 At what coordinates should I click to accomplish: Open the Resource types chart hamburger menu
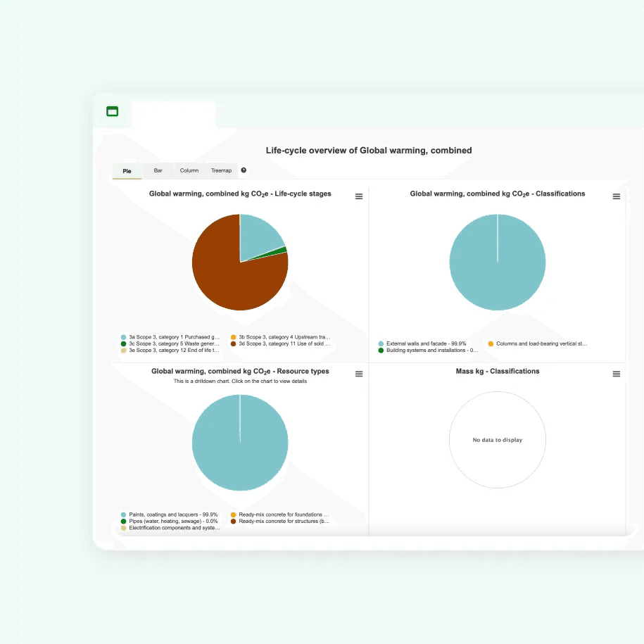[359, 374]
